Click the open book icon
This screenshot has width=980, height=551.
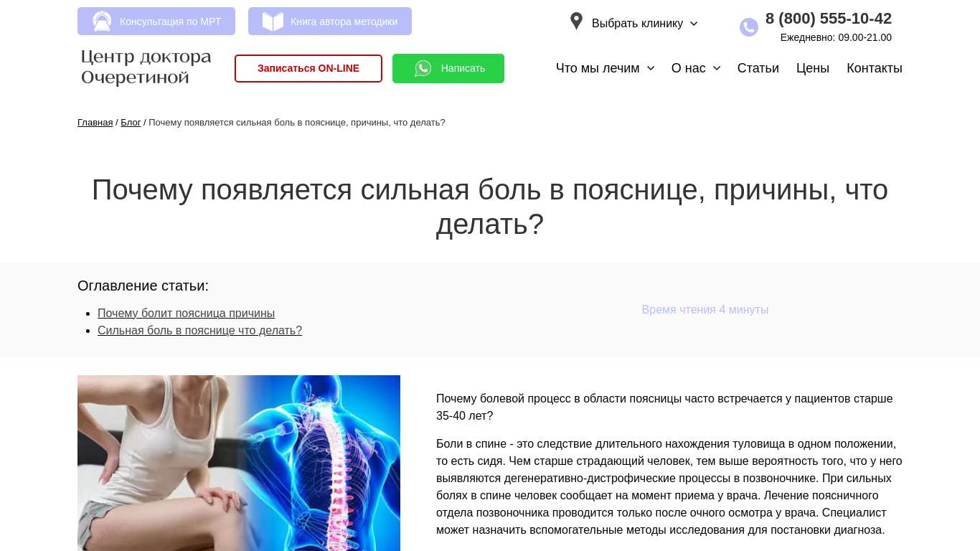click(x=273, y=22)
